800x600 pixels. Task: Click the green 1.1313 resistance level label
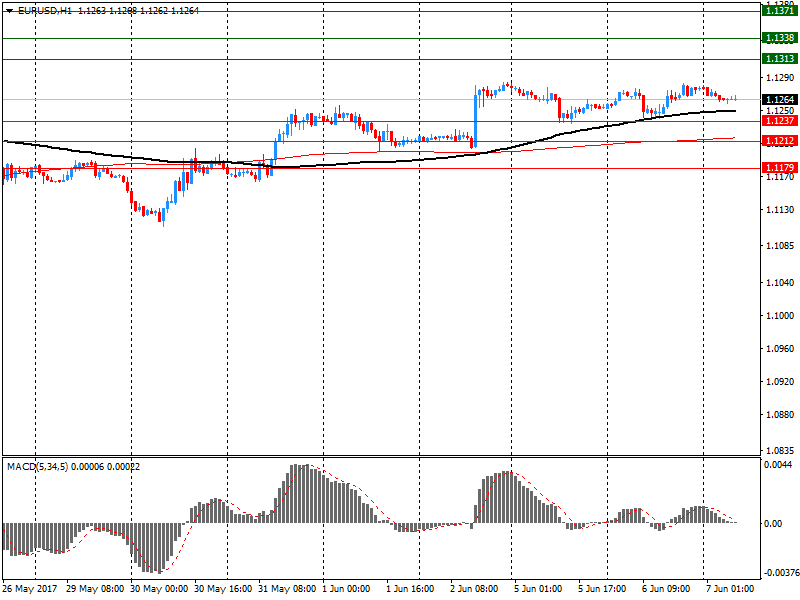tap(780, 59)
